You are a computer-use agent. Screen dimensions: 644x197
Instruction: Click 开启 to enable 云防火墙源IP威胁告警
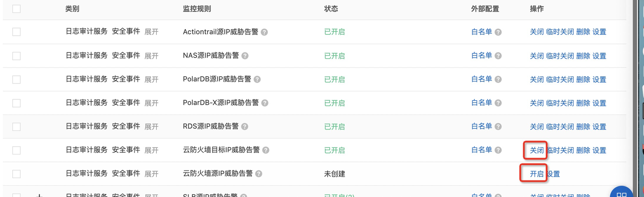click(537, 174)
